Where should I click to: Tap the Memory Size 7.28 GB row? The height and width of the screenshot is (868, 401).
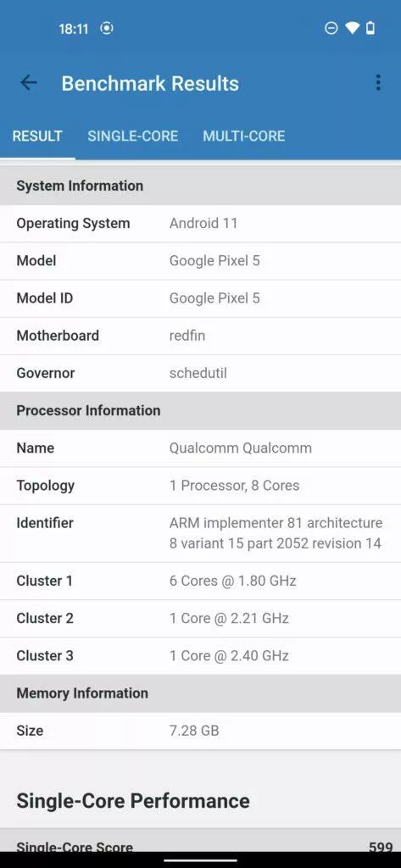pyautogui.click(x=200, y=731)
